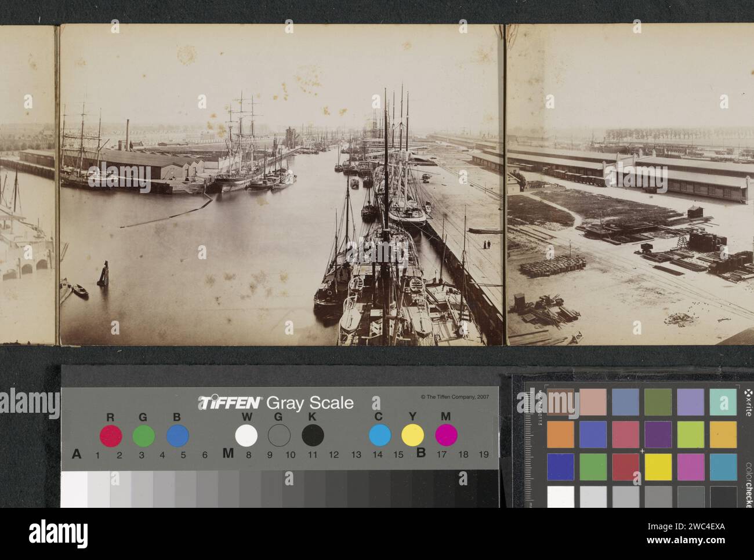
Task: Click the yellow Y circle
Action: pyautogui.click(x=413, y=435)
